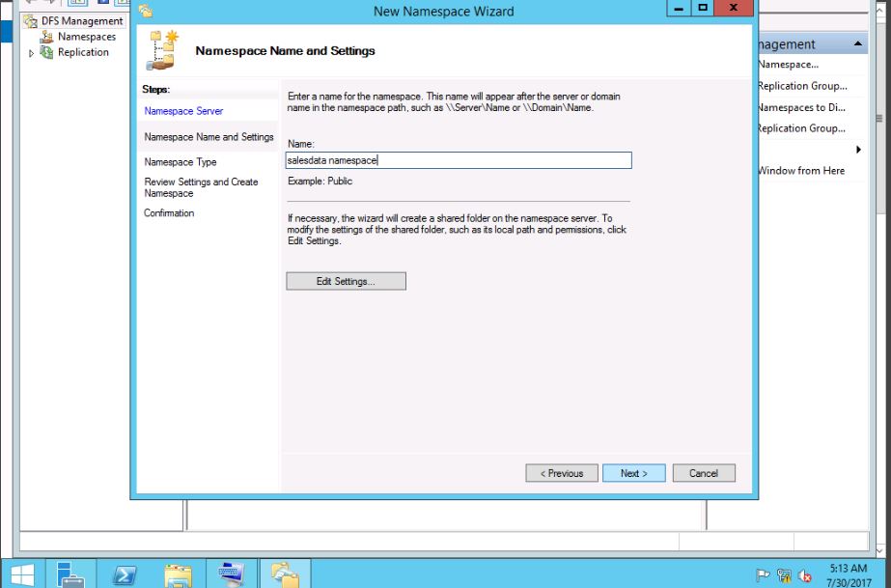Maximize the New Namespace Wizard window

click(x=703, y=8)
